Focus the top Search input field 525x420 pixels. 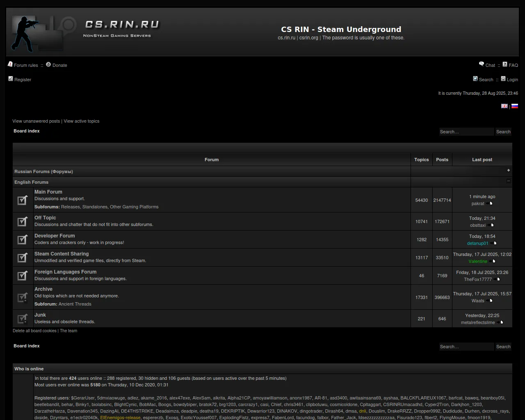466,132
